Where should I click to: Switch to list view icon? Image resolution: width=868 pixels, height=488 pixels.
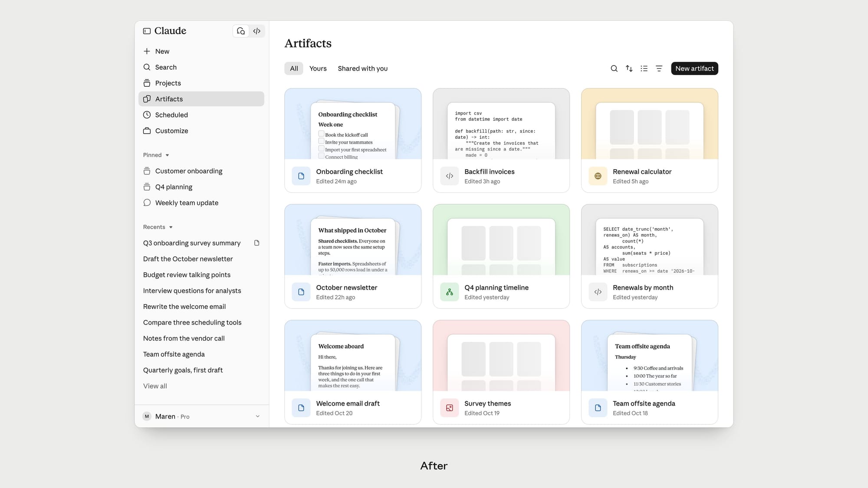[x=644, y=69]
